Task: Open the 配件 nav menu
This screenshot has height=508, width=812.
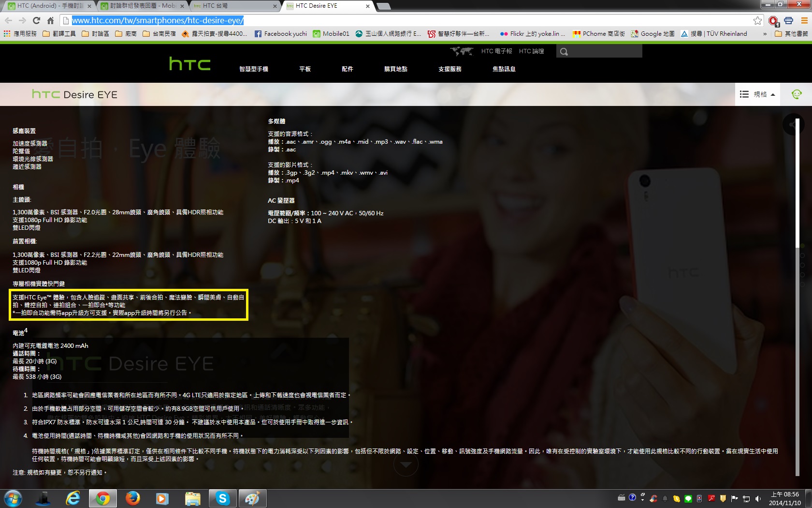Action: [348, 69]
